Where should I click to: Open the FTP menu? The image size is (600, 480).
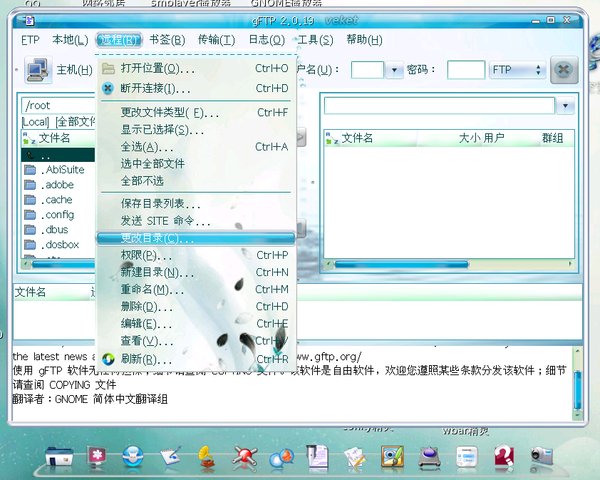coord(30,40)
